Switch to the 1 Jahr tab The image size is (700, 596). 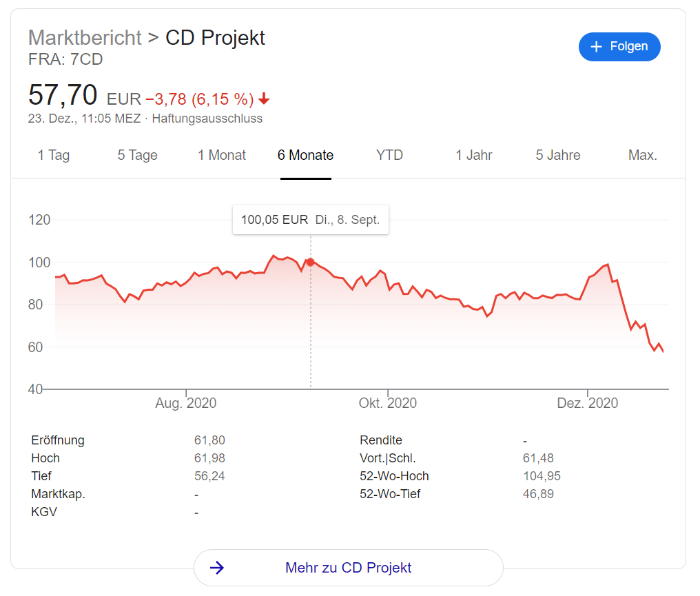coord(474,156)
